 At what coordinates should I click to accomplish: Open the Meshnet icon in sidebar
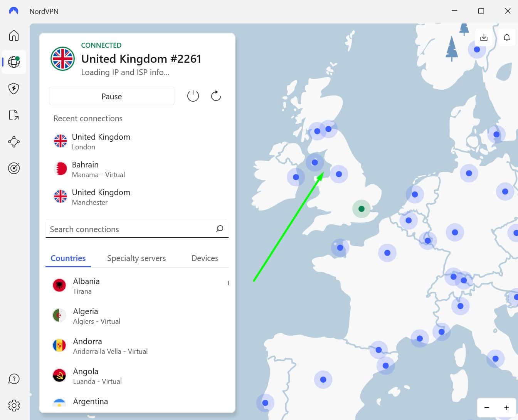coord(14,142)
